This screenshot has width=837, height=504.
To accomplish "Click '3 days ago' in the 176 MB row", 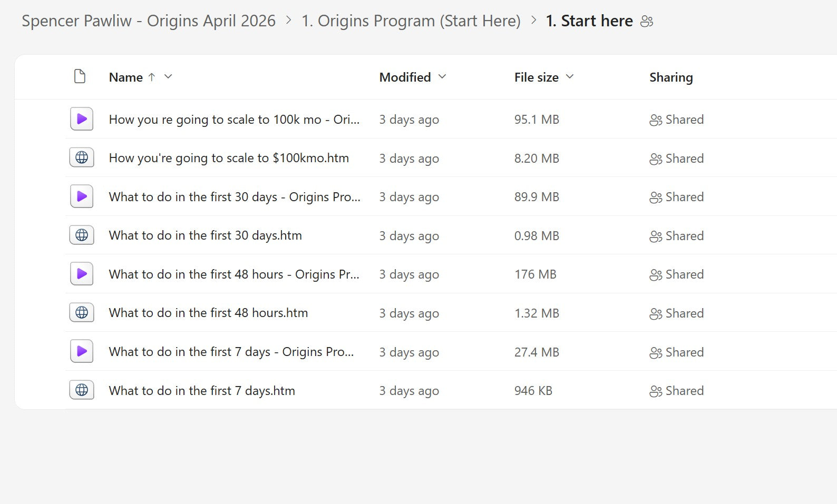I will click(409, 275).
